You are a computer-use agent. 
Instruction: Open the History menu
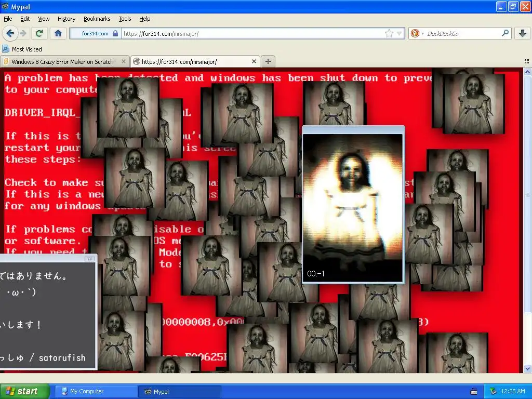(x=66, y=19)
